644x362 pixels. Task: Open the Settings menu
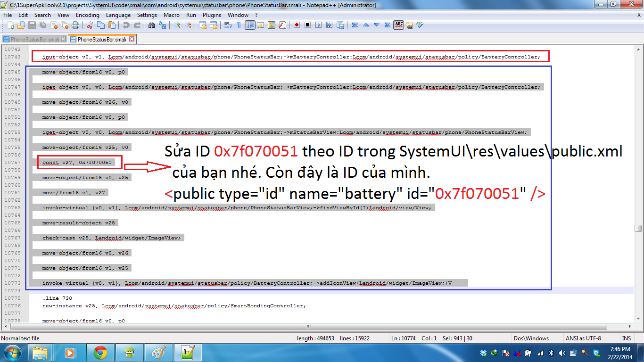point(147,15)
